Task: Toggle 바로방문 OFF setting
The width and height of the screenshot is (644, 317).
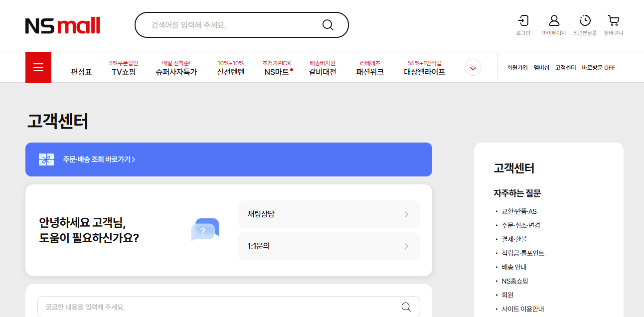Action: (x=597, y=67)
